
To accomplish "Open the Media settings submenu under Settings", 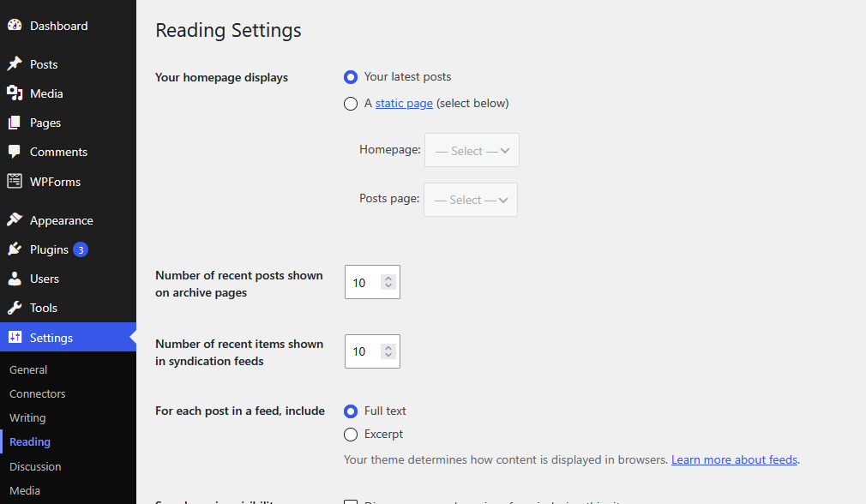I will coord(25,490).
